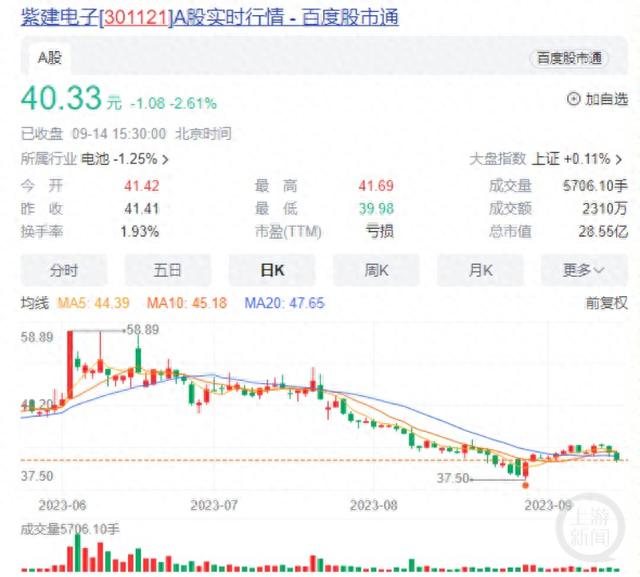The width and height of the screenshot is (640, 577).
Task: Click the tall red candlestick in early June
Action: (70, 364)
